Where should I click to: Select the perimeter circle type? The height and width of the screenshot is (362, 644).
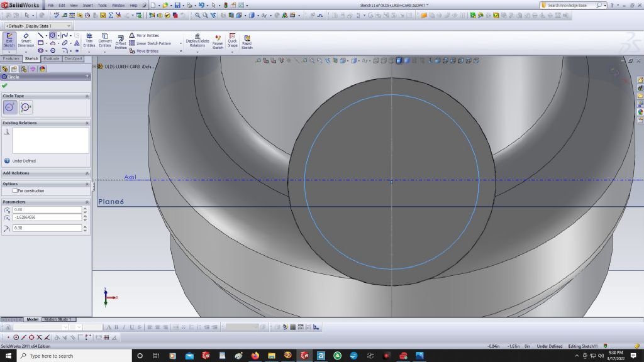pyautogui.click(x=26, y=107)
